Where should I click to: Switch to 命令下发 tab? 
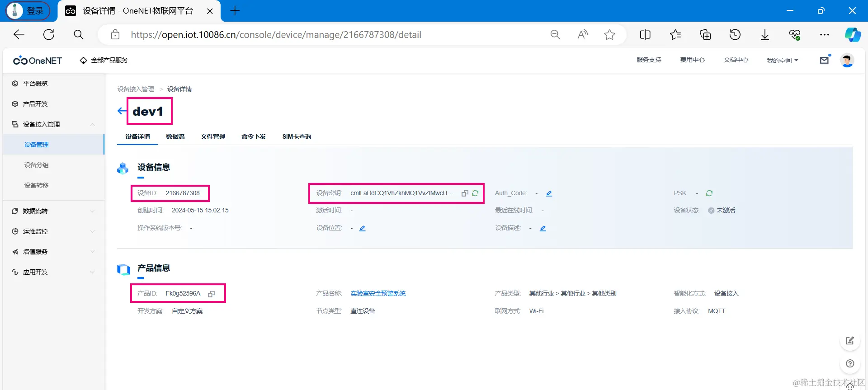pos(254,136)
